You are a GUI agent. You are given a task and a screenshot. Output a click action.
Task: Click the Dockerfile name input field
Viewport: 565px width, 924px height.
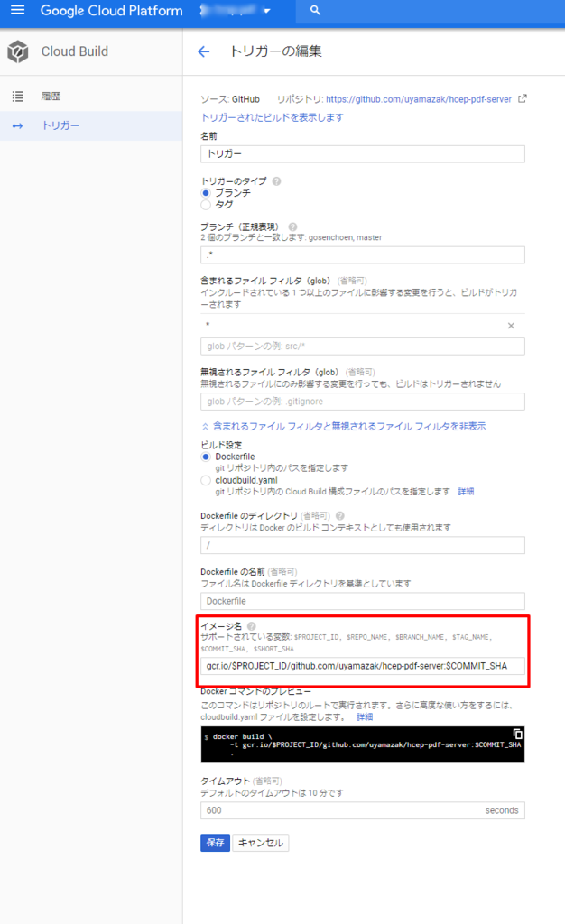point(362,601)
